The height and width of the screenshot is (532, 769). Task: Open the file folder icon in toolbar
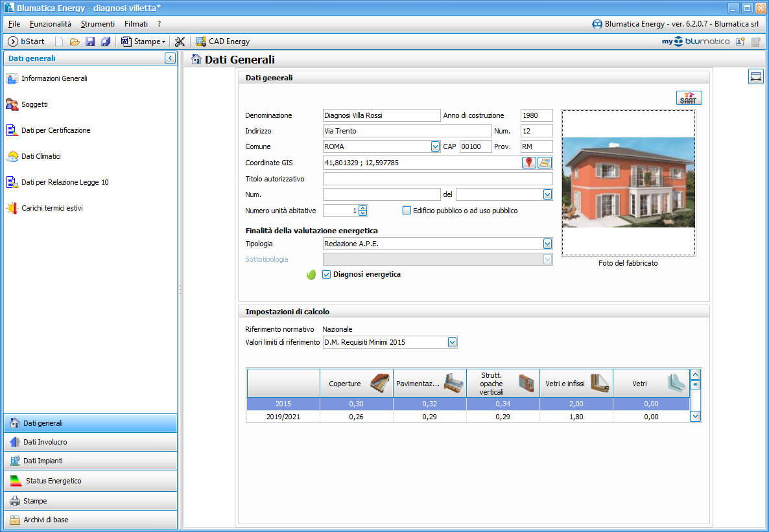tap(75, 41)
